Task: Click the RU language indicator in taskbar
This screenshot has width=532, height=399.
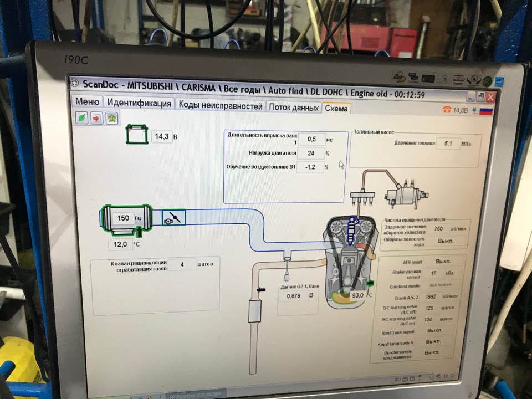Action: click(397, 380)
